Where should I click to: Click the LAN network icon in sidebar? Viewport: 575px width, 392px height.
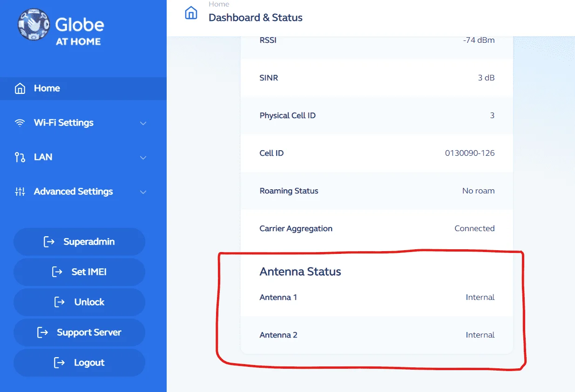coord(20,157)
